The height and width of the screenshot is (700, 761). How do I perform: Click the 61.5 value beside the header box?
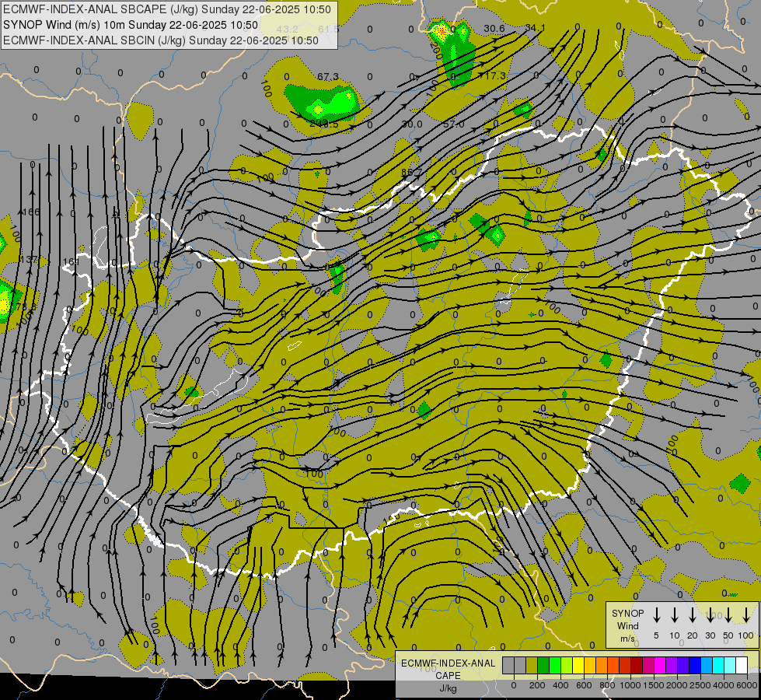[x=329, y=29]
